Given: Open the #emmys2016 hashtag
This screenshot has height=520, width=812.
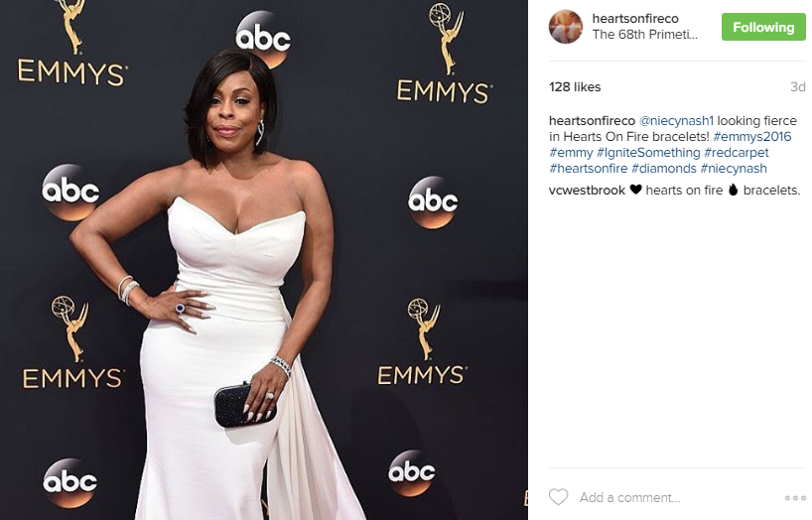Looking at the screenshot, I should click(752, 137).
